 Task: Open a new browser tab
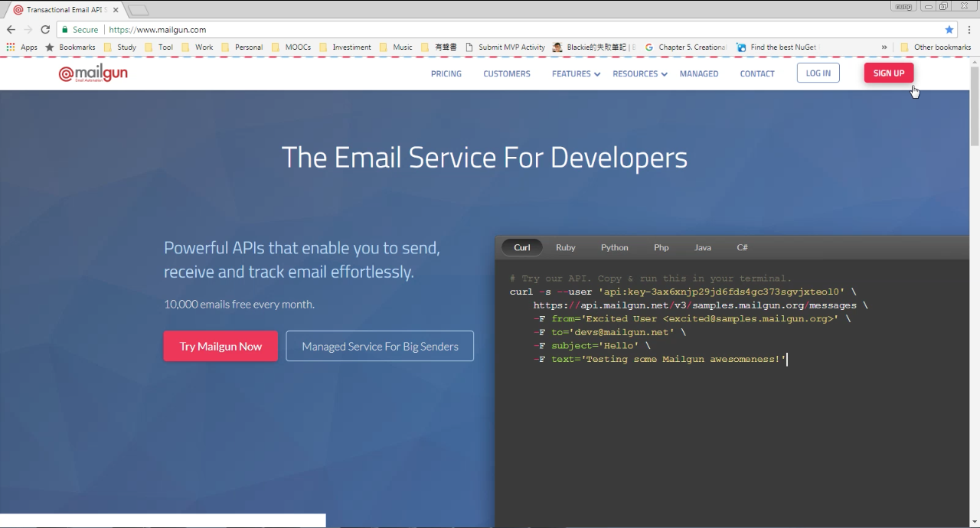(138, 10)
